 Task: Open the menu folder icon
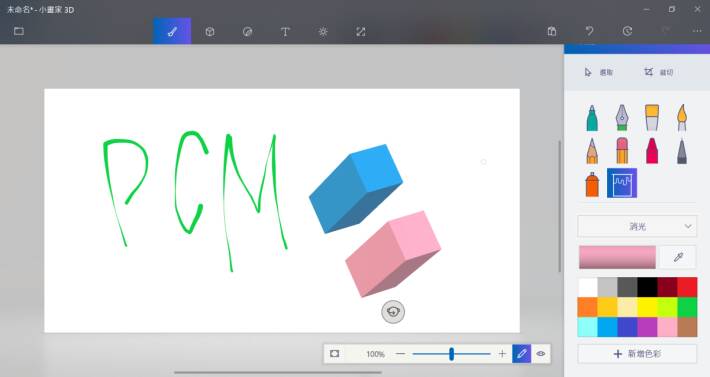(x=19, y=31)
